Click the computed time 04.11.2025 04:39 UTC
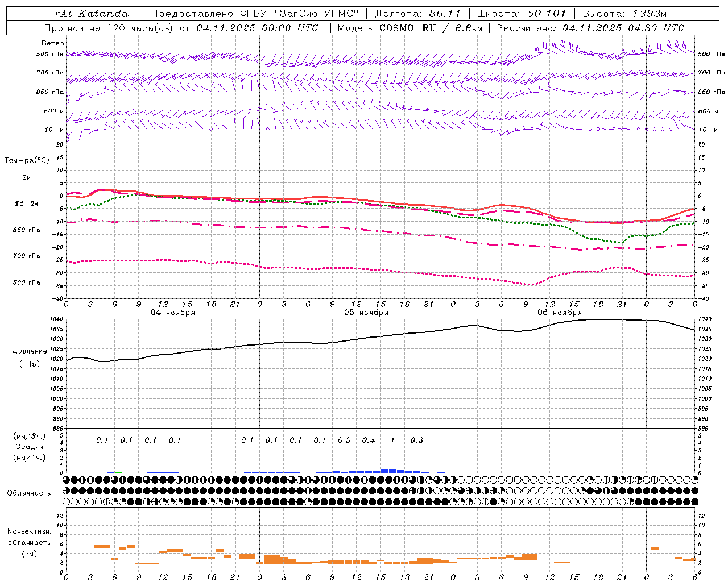 pyautogui.click(x=623, y=28)
